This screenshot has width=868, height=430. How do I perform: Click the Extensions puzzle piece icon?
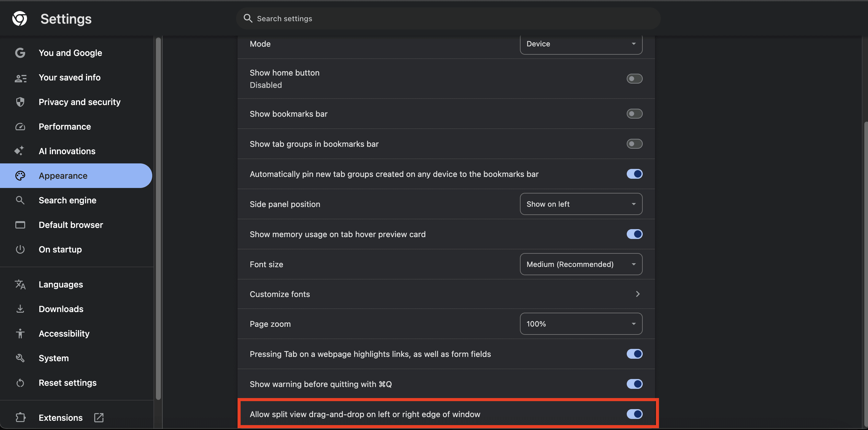point(20,417)
